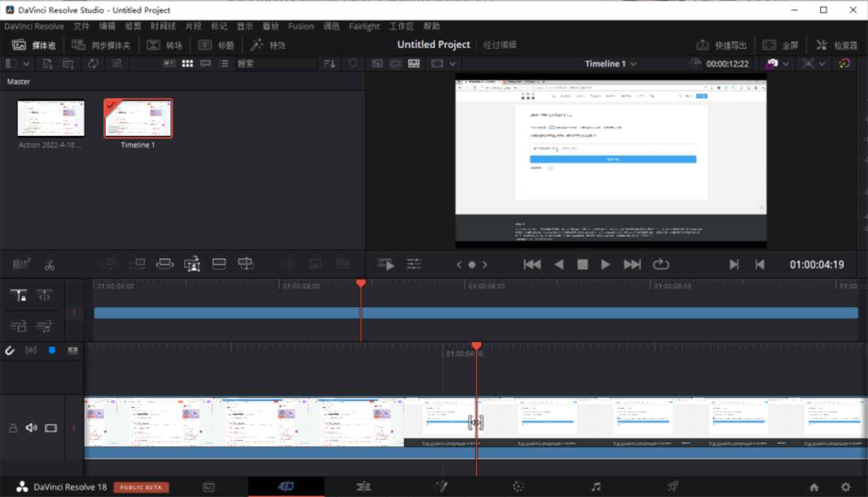Open the media pool sort order dropdown

[x=328, y=63]
